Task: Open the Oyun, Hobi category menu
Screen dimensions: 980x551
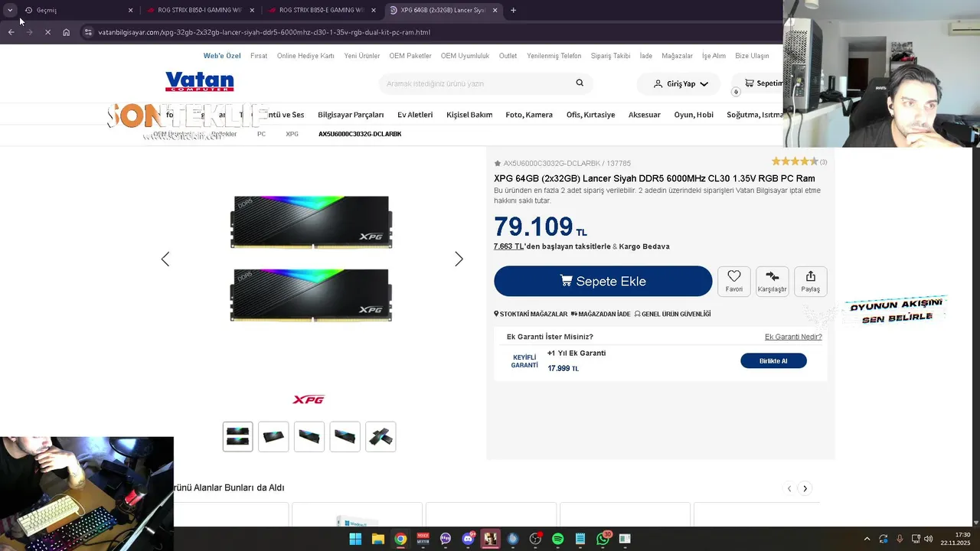Action: (x=694, y=115)
